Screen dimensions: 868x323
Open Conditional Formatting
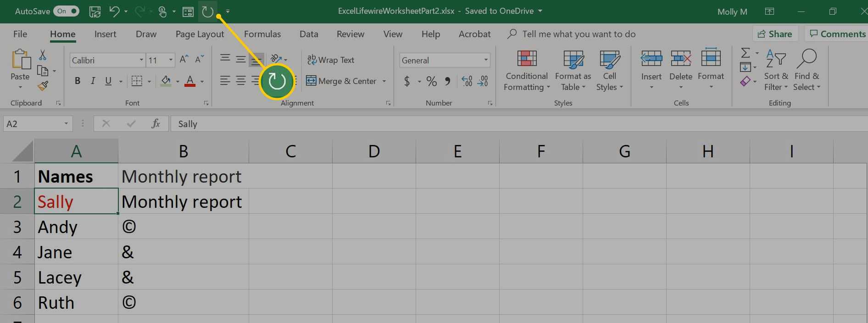click(526, 70)
